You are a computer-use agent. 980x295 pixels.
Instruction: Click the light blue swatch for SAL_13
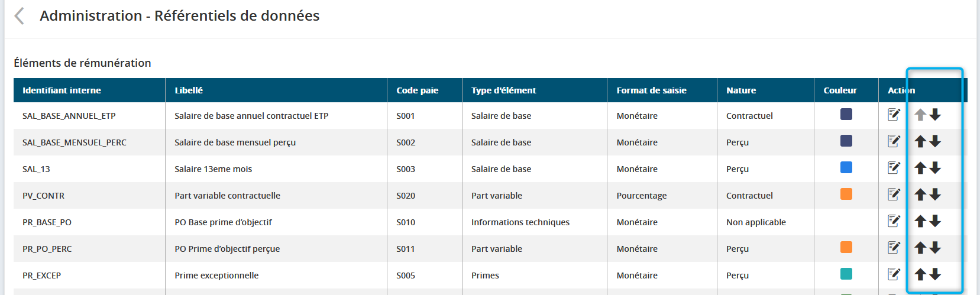click(846, 167)
